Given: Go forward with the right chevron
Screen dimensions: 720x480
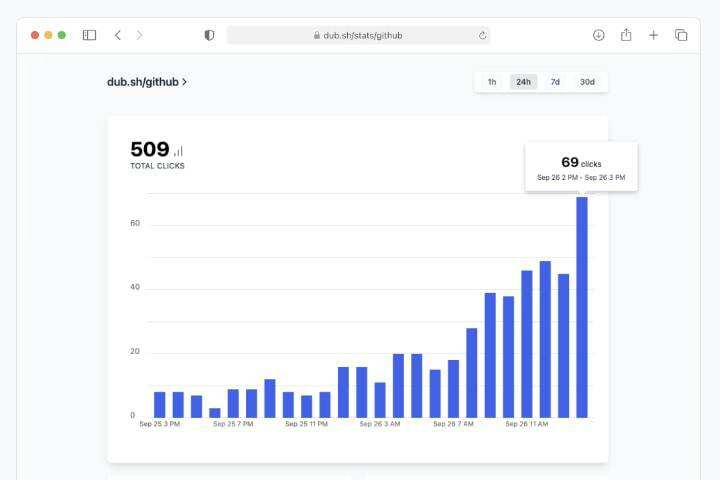Looking at the screenshot, I should [x=139, y=35].
